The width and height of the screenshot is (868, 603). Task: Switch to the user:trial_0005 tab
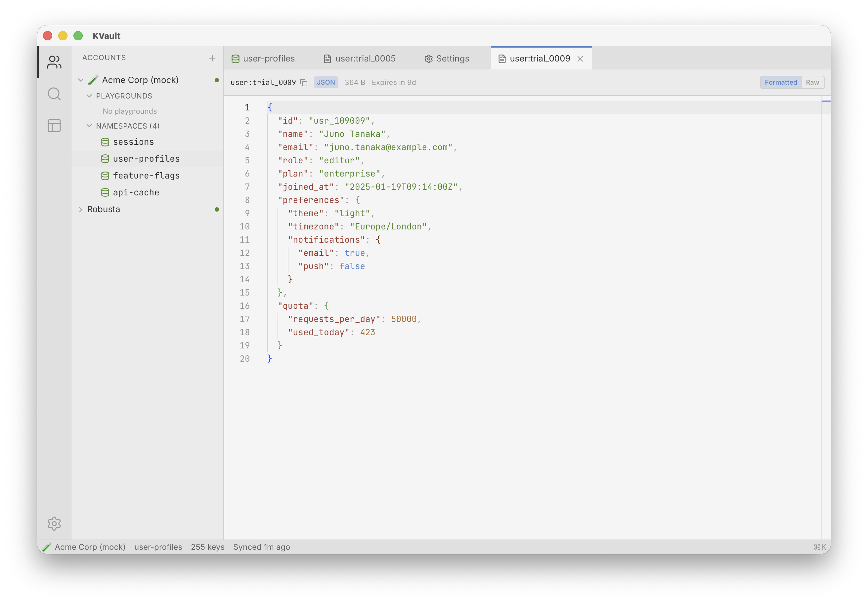360,59
